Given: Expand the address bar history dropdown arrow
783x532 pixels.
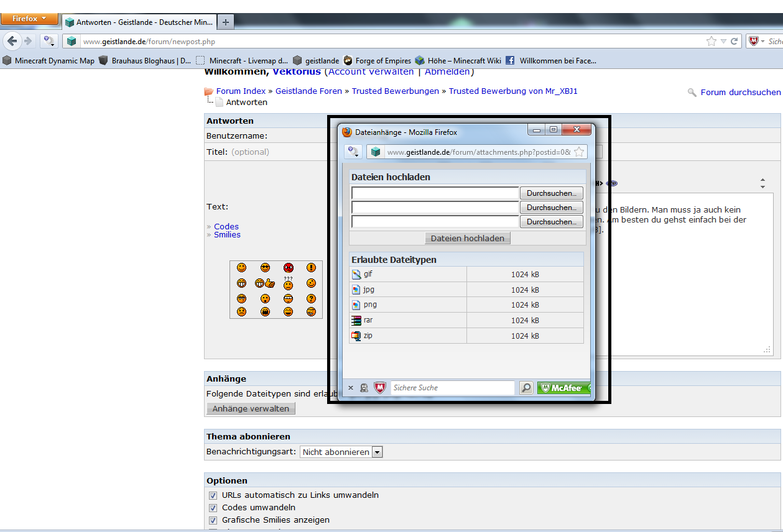Looking at the screenshot, I should click(x=723, y=41).
